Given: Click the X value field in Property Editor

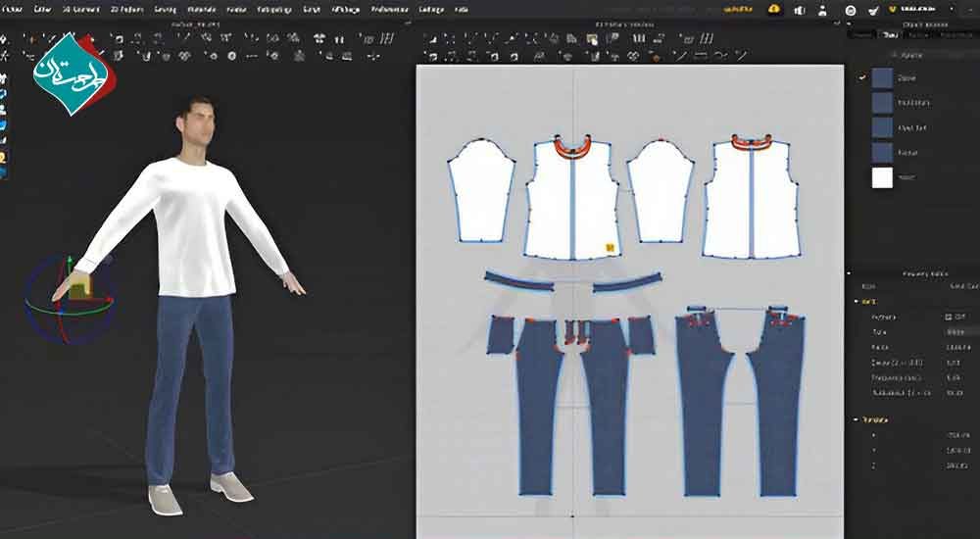Looking at the screenshot, I should pos(957,434).
